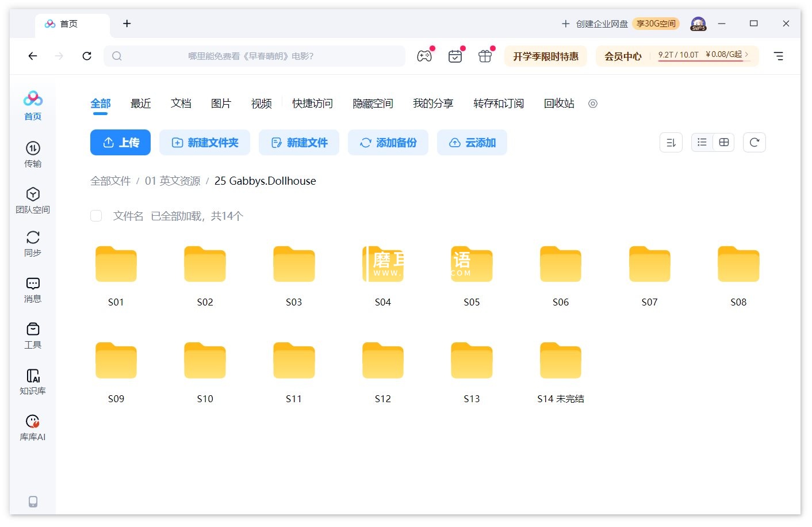
Task: Open the 开学季限时特惠 promotion
Action: (x=546, y=56)
